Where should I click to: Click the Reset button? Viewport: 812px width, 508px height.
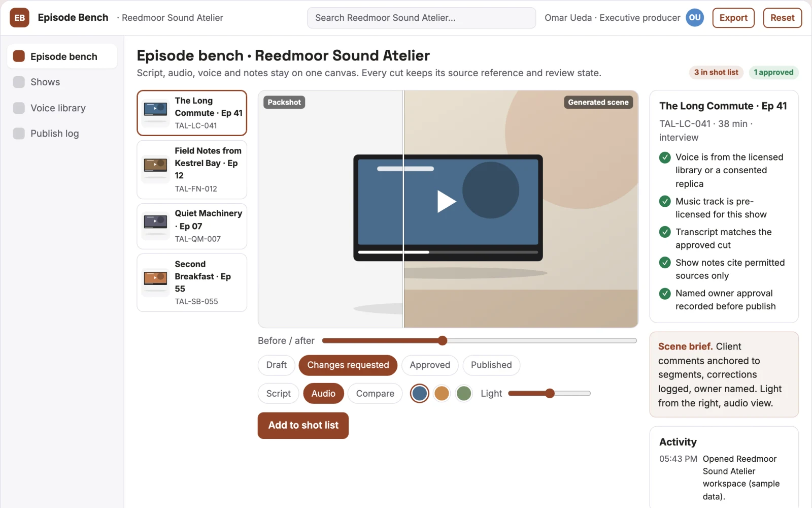[783, 18]
